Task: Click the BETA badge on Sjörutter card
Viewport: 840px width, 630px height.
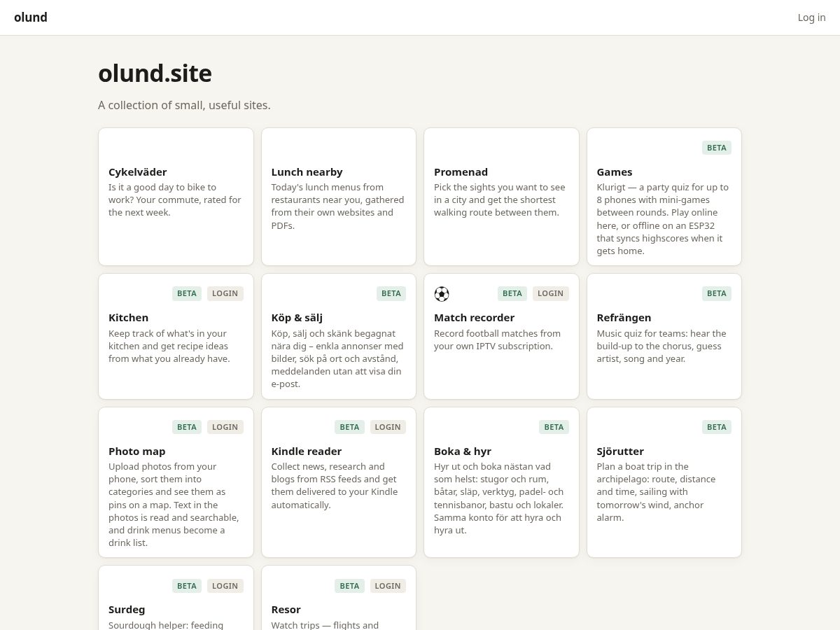Action: click(x=717, y=427)
